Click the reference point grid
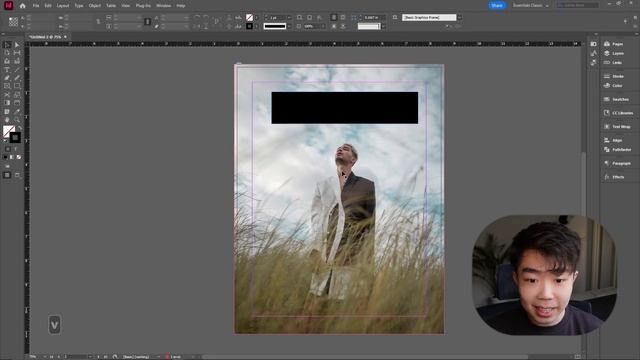 (x=13, y=22)
